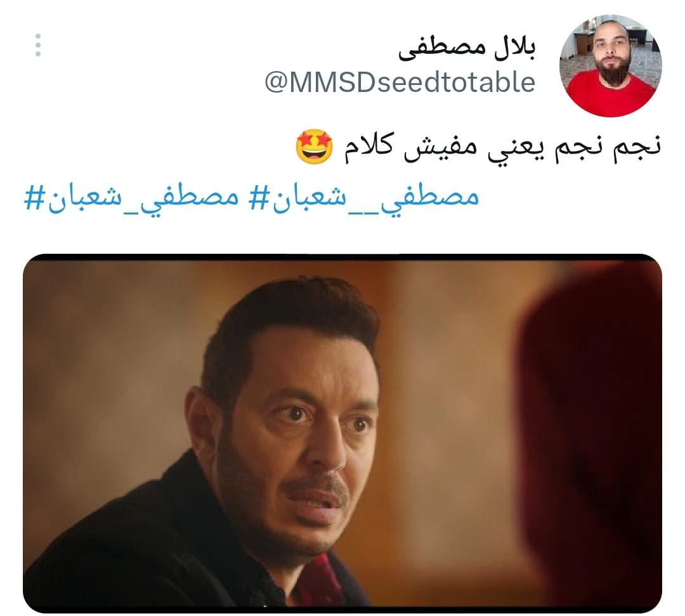Click the blurred red figure in the image
This screenshot has width=685, height=616.
[590, 437]
